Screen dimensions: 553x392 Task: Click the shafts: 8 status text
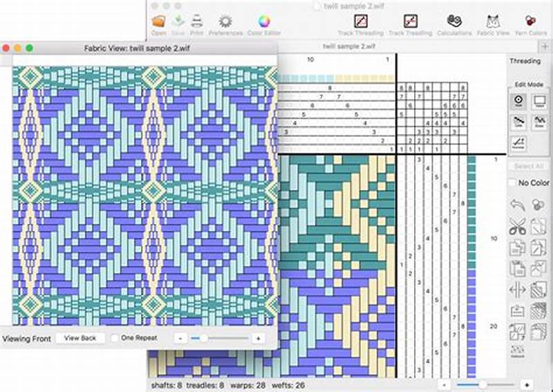(x=167, y=385)
